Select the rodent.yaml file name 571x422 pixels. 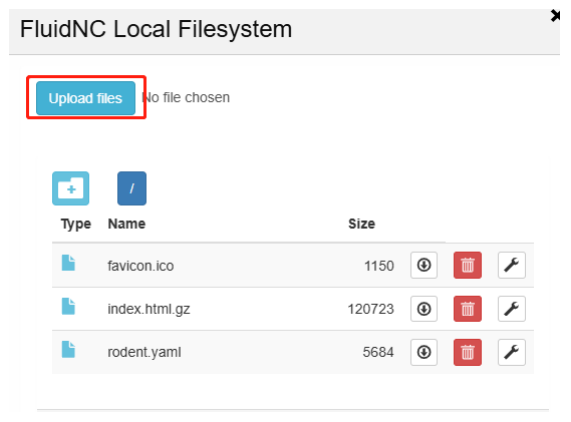pyautogui.click(x=144, y=352)
